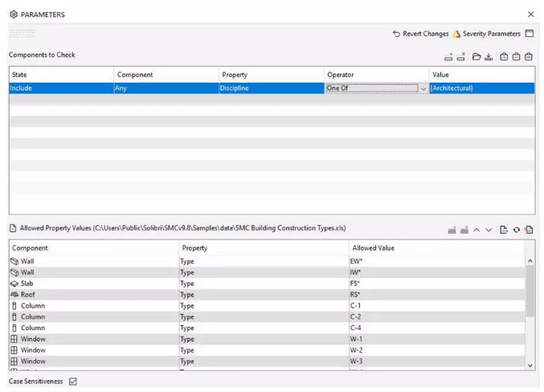Select the Window row with value W-1
The image size is (544, 392).
click(x=267, y=339)
